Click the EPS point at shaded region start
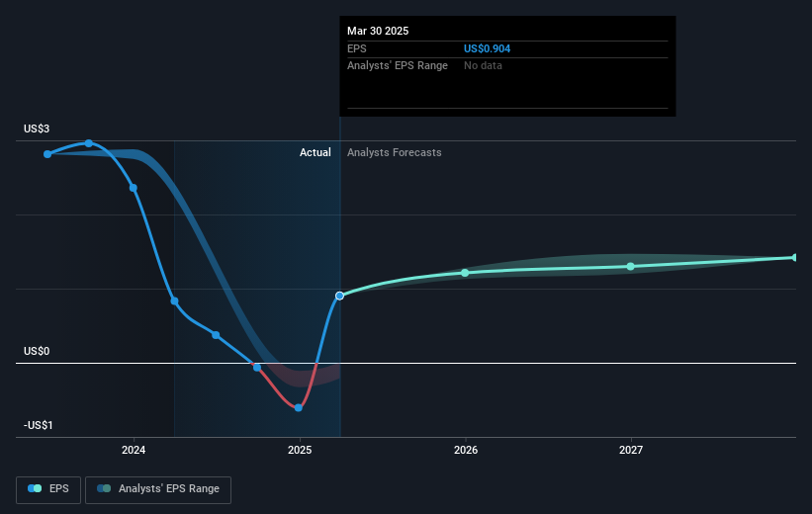 (x=174, y=301)
